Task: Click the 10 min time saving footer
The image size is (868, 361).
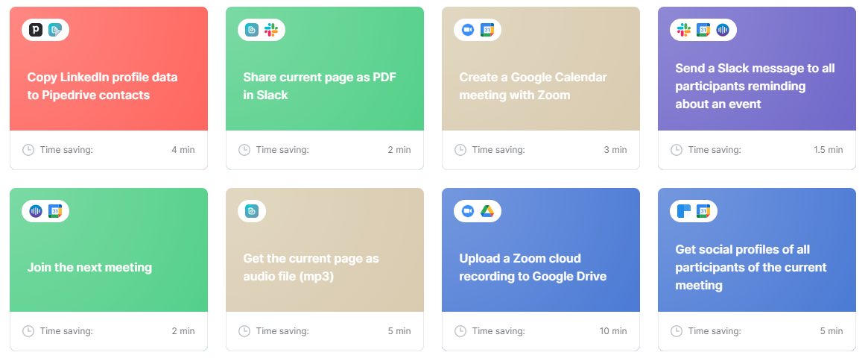Action: click(x=541, y=331)
